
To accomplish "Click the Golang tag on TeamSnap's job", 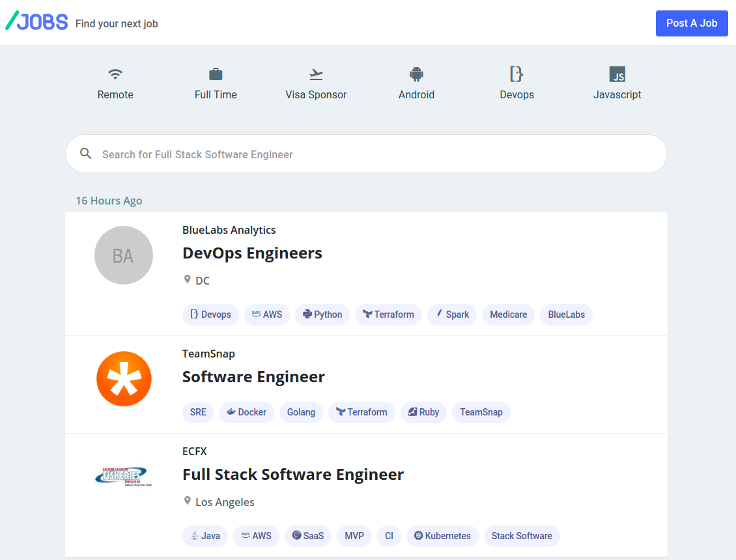I will coord(301,412).
